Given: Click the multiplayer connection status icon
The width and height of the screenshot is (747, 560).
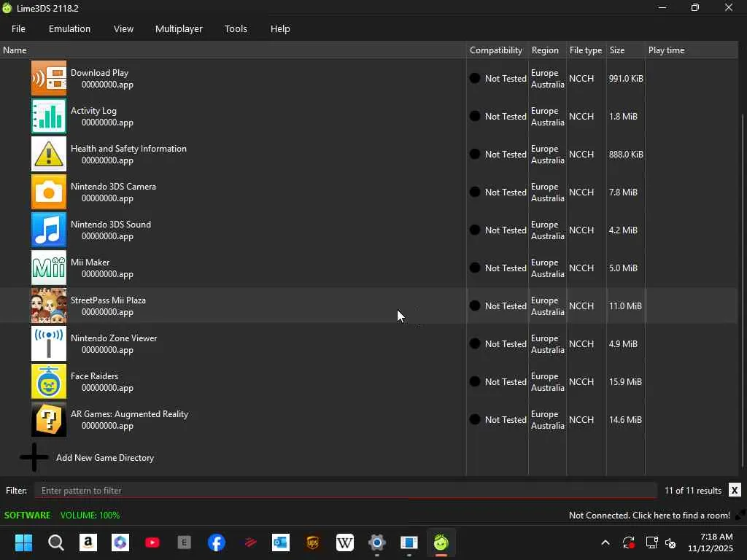Looking at the screenshot, I should 740,515.
